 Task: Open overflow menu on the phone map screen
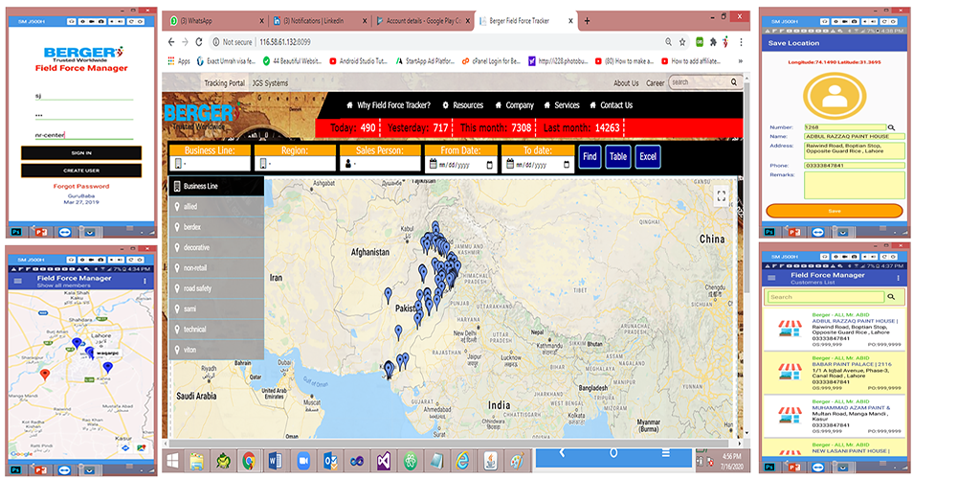pos(145,281)
